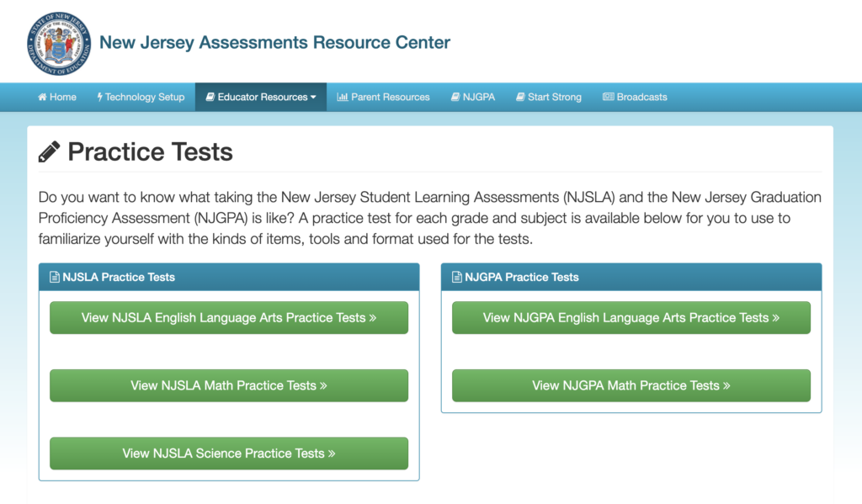Screen dimensions: 862x504
Task: Click the newspaper icon beside Broadcasts
Action: [x=608, y=98]
